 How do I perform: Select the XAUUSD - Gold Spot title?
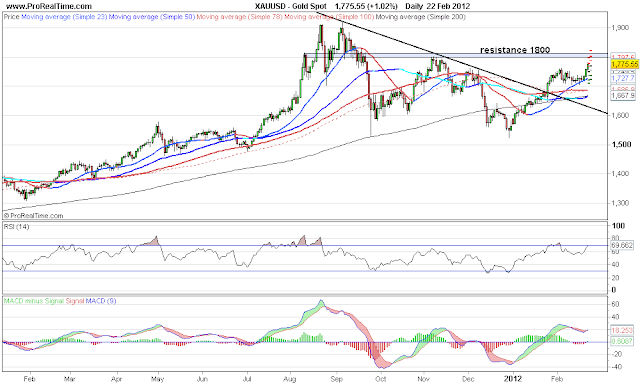pyautogui.click(x=291, y=6)
